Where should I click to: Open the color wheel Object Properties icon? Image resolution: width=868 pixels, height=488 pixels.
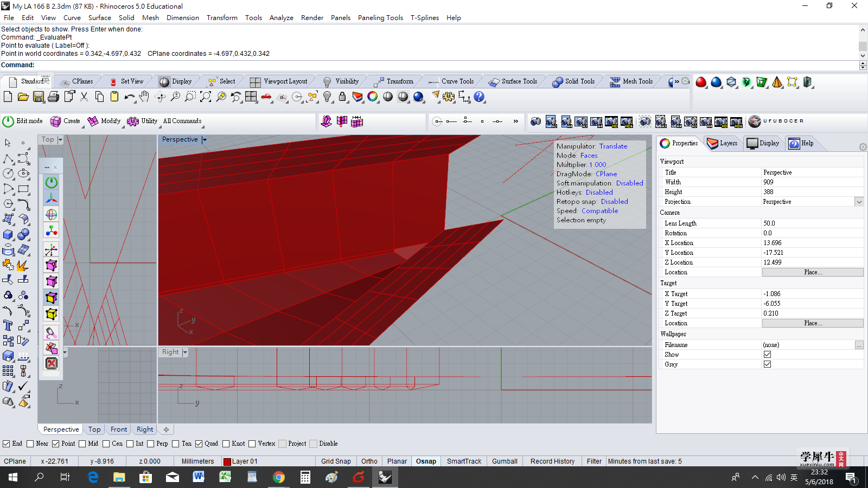[x=373, y=97]
